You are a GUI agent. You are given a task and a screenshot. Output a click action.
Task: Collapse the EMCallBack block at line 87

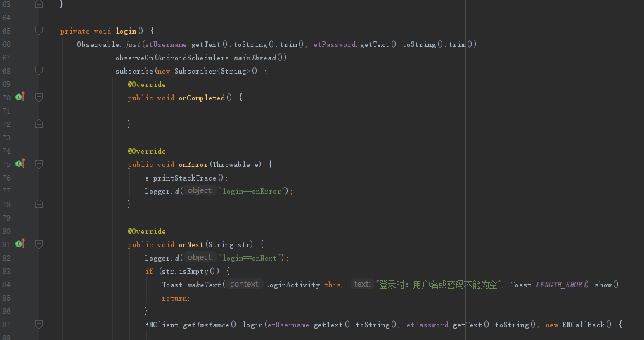39,325
